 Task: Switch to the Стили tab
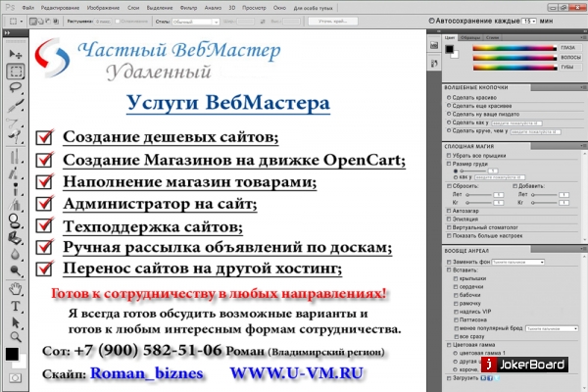pyautogui.click(x=492, y=37)
